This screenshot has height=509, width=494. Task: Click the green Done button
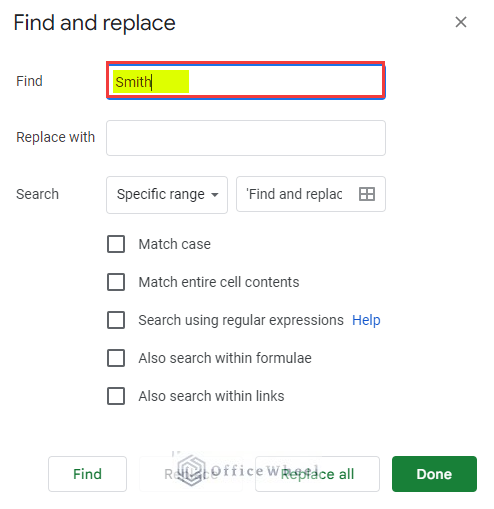434,474
